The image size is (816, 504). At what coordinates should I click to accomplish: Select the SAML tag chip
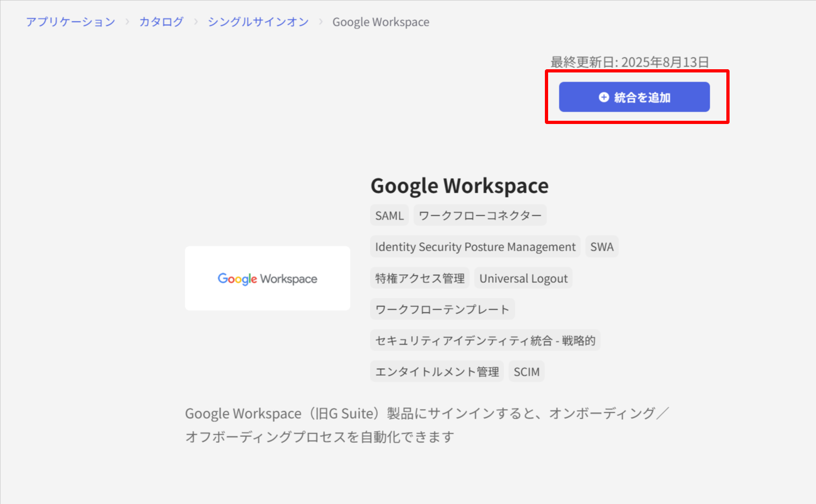389,215
